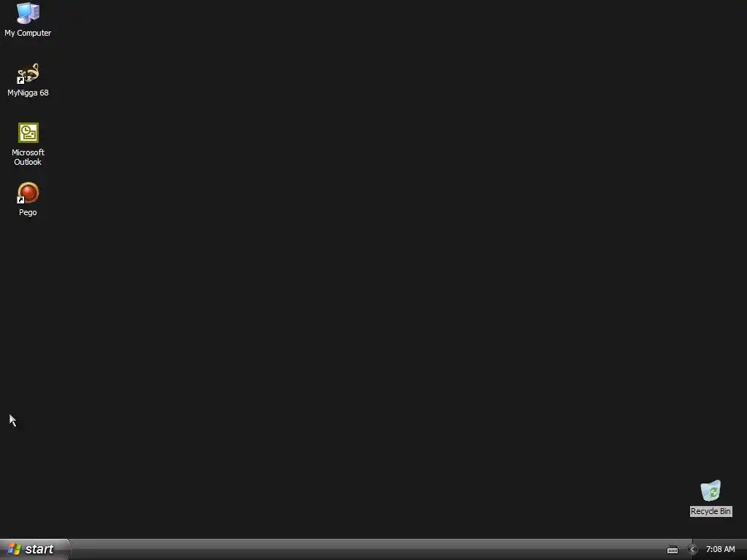Select the Microsoft Outlook desktop icon
Viewport: 747px width, 560px height.
coord(28,133)
